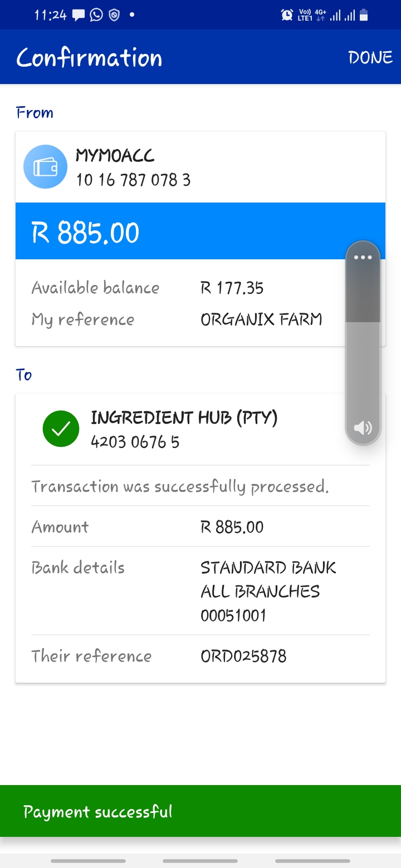This screenshot has width=401, height=868.
Task: Tap DONE in the header
Action: (x=370, y=57)
